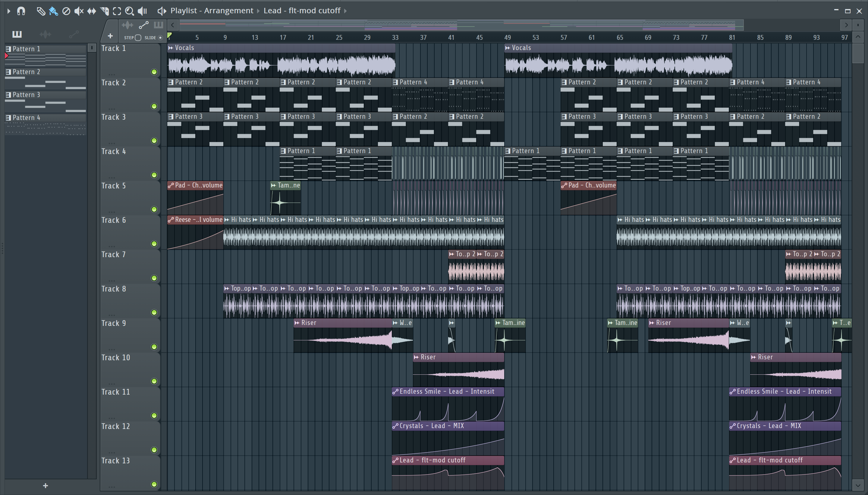
Task: Select the Playback speaker tool
Action: (x=142, y=11)
